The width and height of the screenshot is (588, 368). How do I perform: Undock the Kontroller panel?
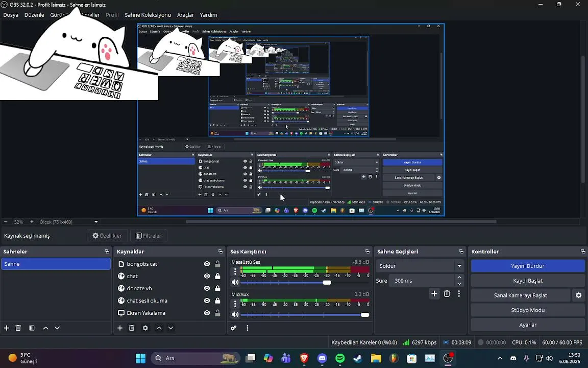coord(583,251)
